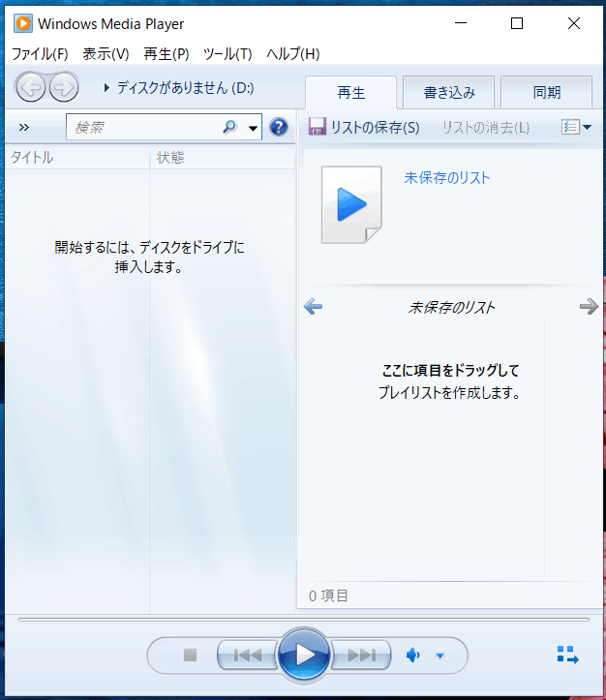The height and width of the screenshot is (700, 606).
Task: Click ディスクがありません (D:) breadcrumb
Action: (x=186, y=87)
